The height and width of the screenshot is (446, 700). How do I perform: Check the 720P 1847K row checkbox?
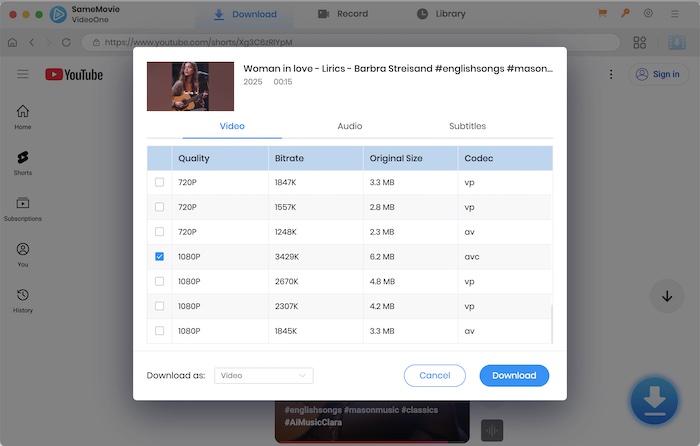[x=159, y=182]
